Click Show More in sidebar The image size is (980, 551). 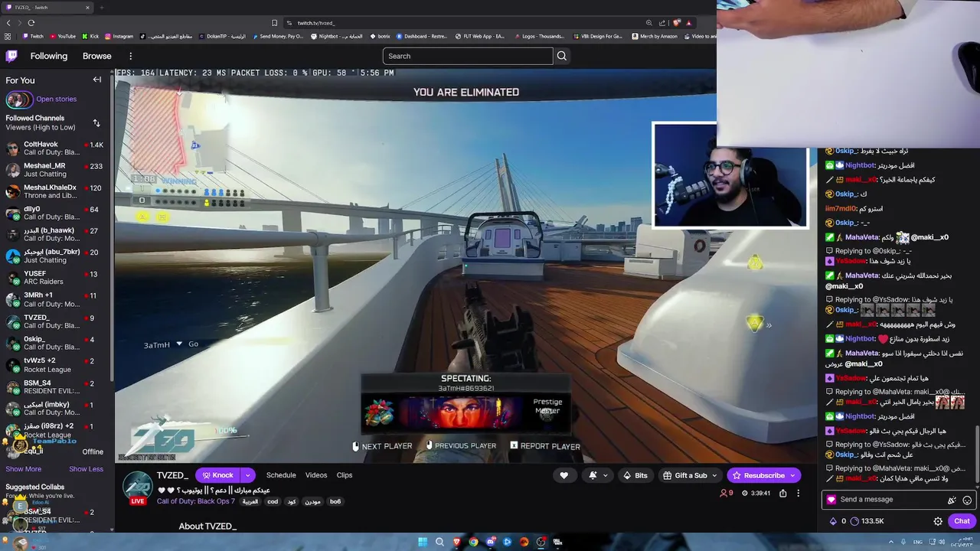(24, 469)
